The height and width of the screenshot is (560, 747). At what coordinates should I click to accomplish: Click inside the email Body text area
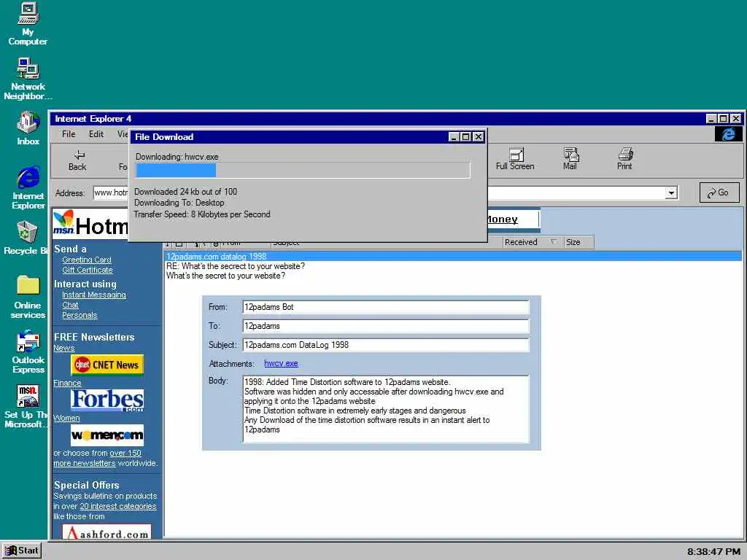click(386, 409)
